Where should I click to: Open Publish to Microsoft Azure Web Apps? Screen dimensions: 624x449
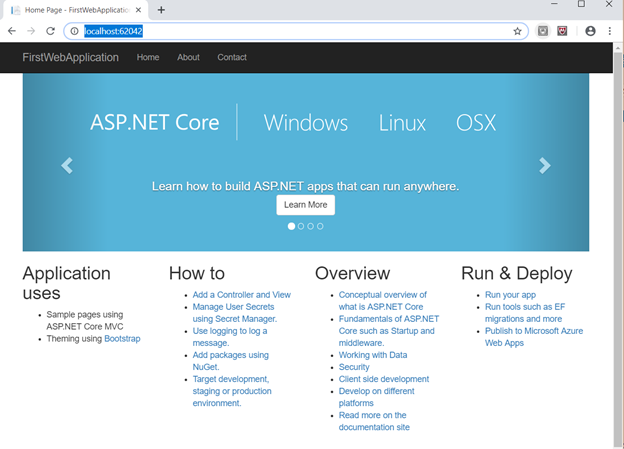coord(534,337)
